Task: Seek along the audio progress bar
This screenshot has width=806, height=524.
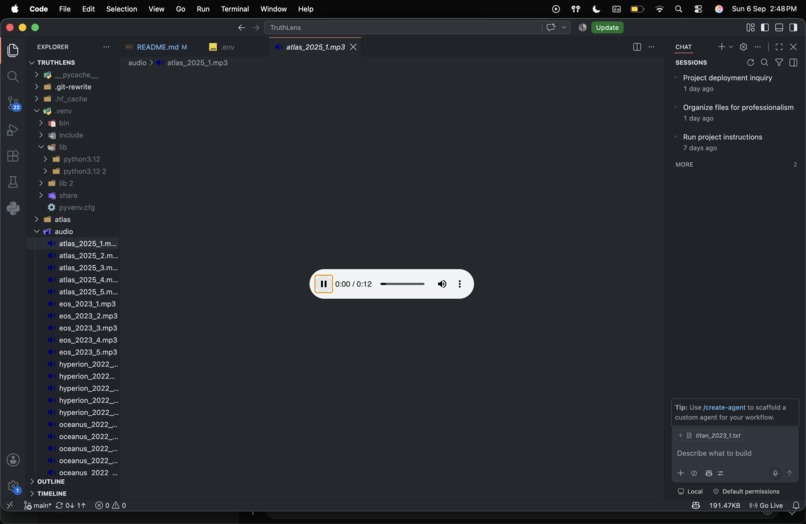Action: 402,284
